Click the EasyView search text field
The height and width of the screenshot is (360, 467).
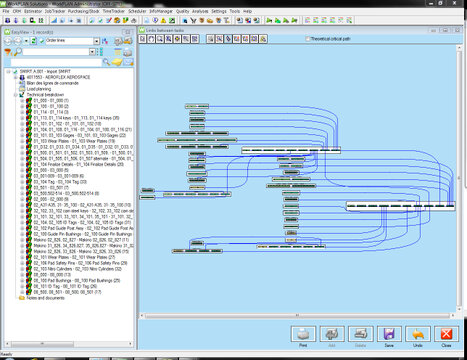pyautogui.click(x=56, y=62)
